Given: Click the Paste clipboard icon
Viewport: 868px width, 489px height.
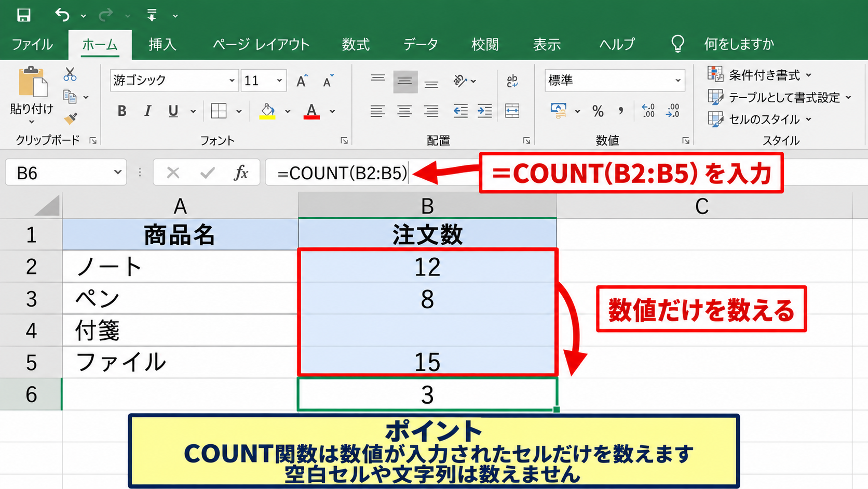Looking at the screenshot, I should click(x=33, y=82).
